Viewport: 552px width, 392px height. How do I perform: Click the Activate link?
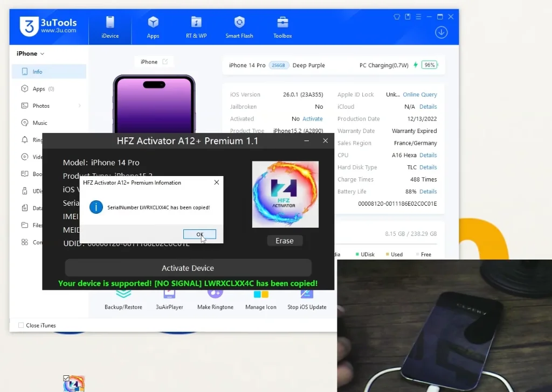(312, 119)
